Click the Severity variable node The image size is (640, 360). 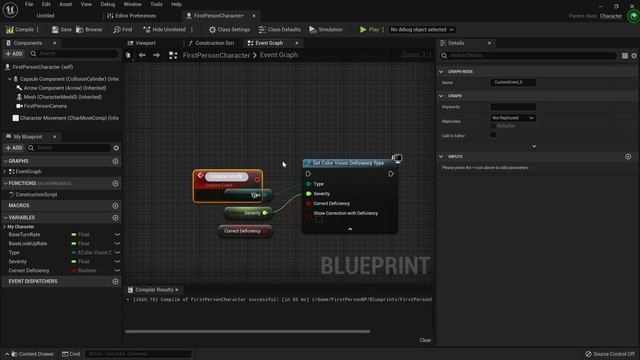[248, 213]
